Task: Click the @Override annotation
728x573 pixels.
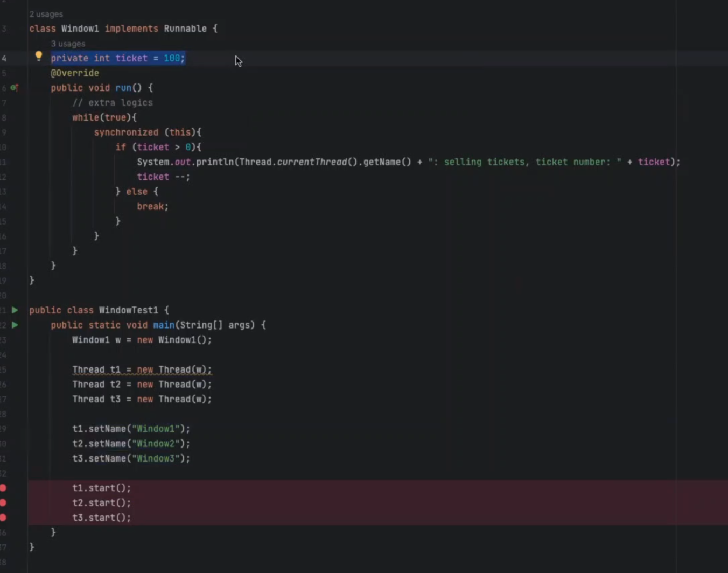Action: pos(75,73)
